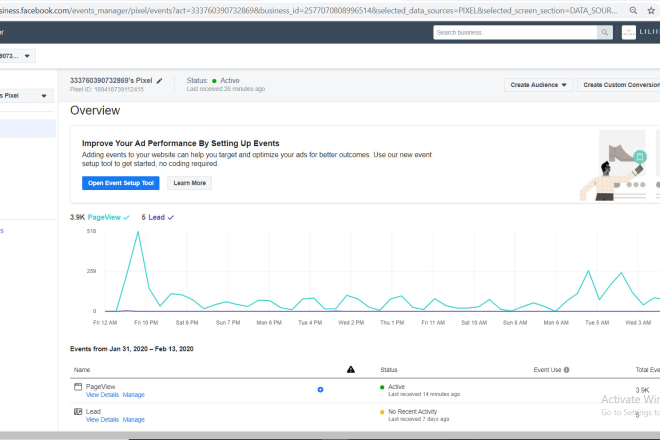Click 'No Recent Activity' status for Lead

pyautogui.click(x=412, y=412)
